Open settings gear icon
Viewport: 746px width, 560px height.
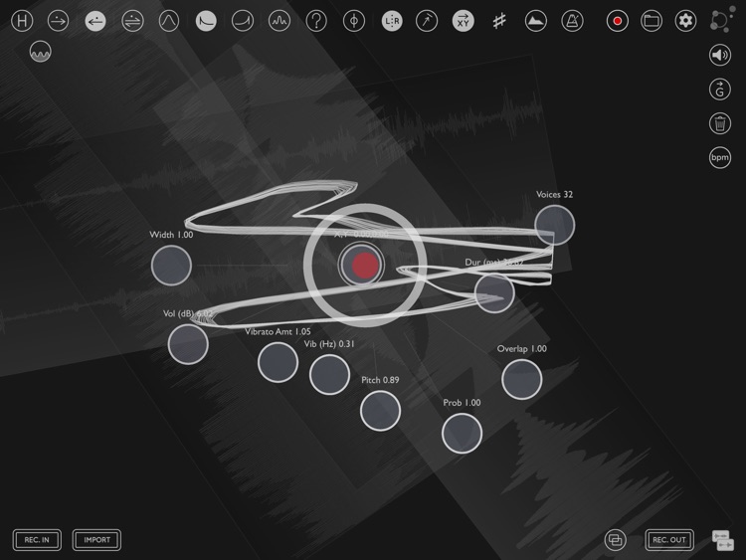click(x=685, y=21)
